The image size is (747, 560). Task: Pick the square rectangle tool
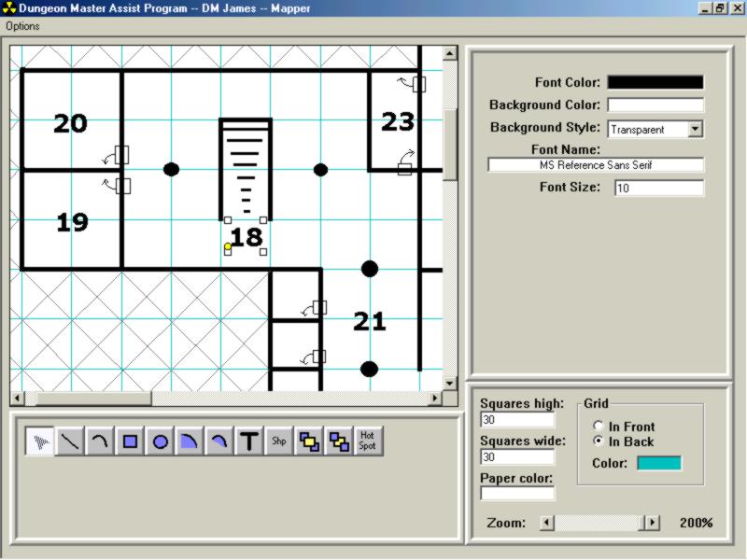[x=130, y=441]
